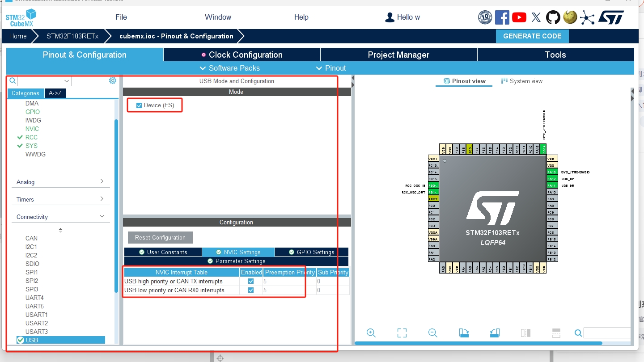This screenshot has height=362, width=644.
Task: Select the Pinout & Configuration tab
Action: tap(85, 55)
